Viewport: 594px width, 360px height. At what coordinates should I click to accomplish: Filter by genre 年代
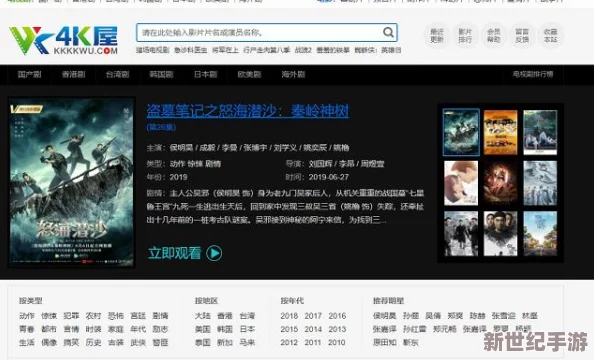click(x=138, y=329)
